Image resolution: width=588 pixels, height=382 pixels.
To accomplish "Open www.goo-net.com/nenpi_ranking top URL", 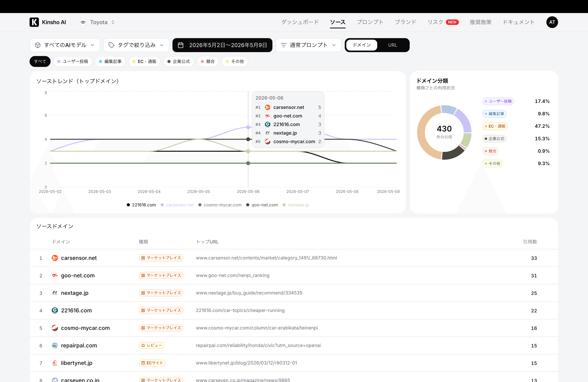I will pos(233,275).
